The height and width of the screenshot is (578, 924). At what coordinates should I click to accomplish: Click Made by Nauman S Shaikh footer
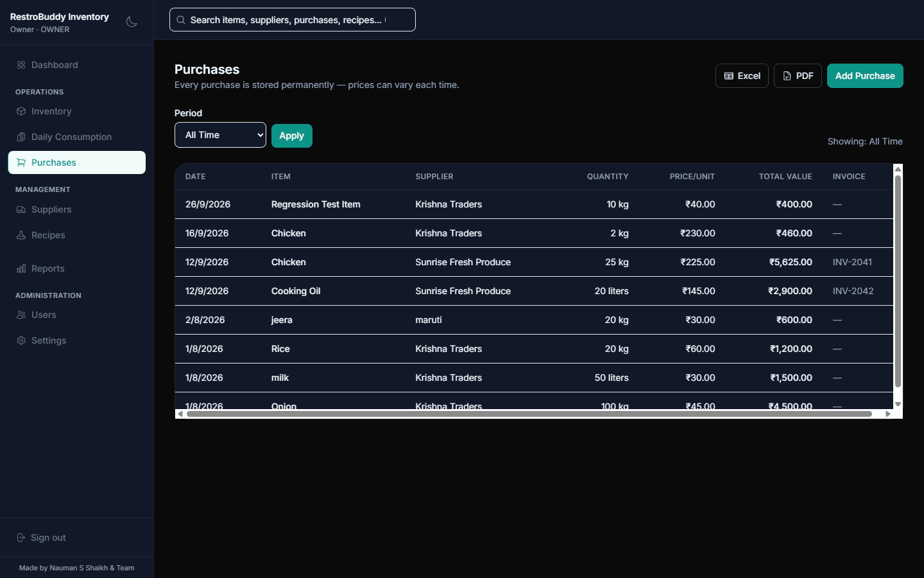pos(77,568)
